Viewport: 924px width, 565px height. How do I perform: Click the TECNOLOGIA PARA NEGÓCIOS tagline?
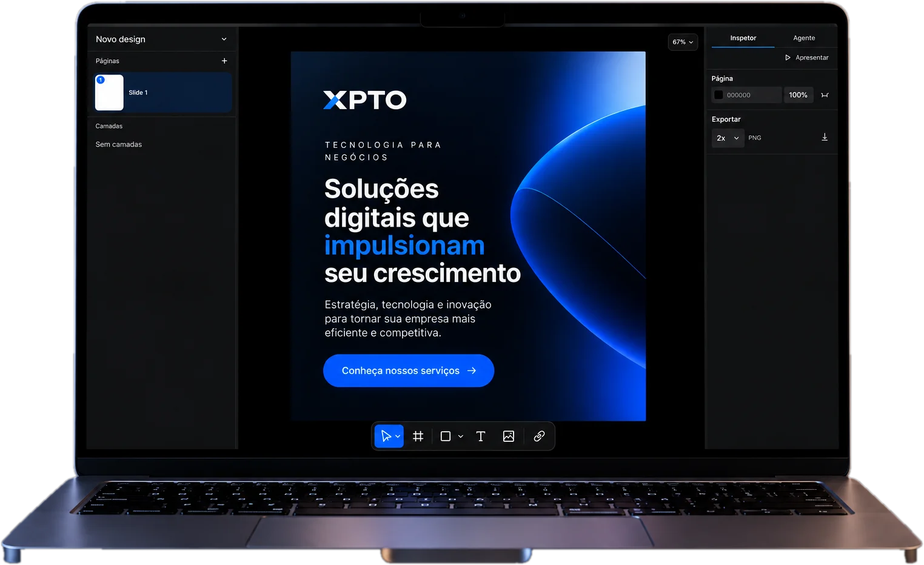pos(383,151)
